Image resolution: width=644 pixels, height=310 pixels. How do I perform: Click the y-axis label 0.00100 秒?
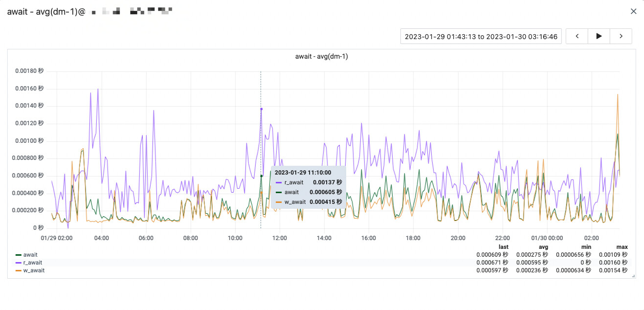point(29,141)
